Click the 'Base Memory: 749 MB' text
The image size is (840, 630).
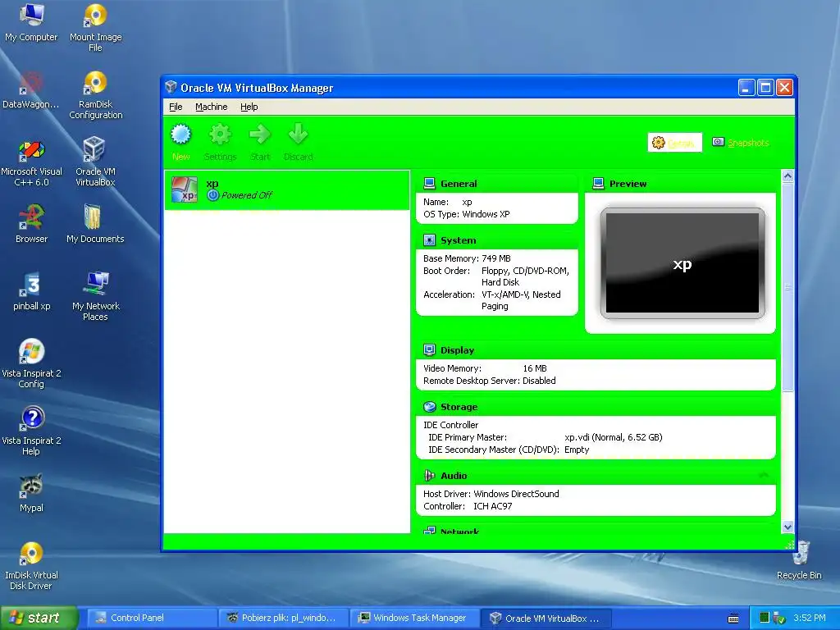(x=467, y=258)
